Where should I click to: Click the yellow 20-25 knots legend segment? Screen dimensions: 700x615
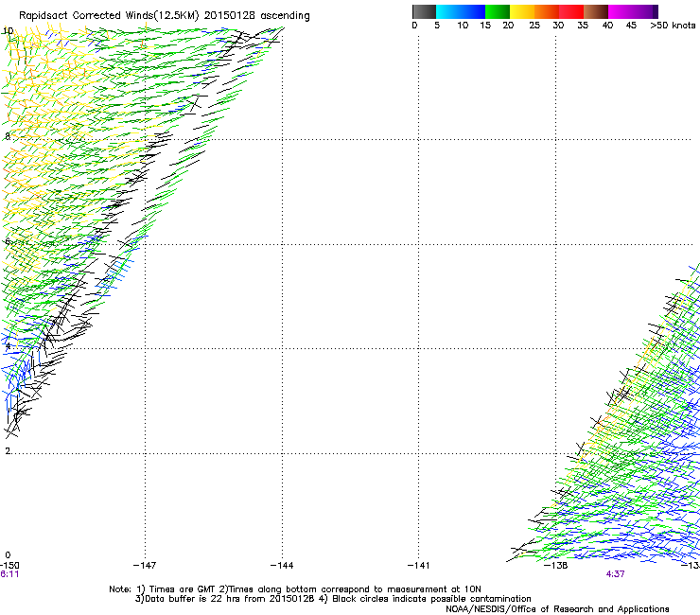pos(522,11)
